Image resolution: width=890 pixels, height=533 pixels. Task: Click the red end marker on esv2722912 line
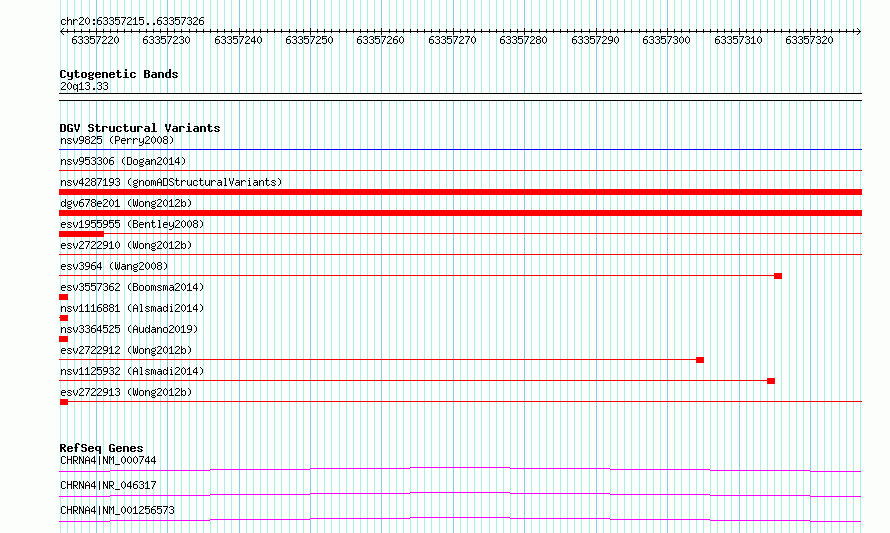(x=700, y=360)
